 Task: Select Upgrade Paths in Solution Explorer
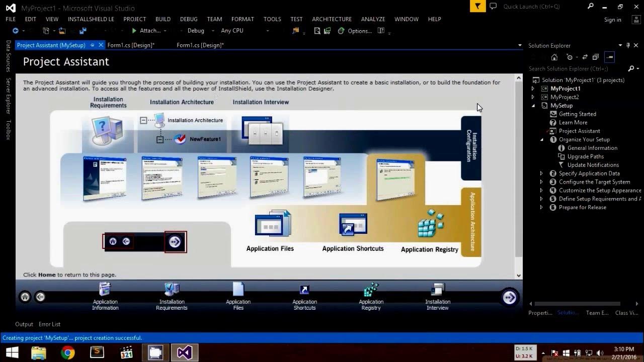coord(585,156)
